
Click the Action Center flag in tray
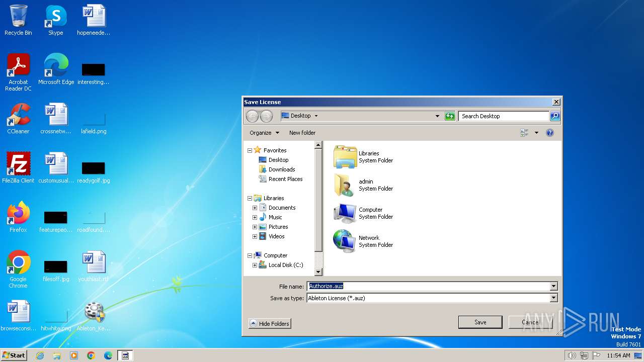click(597, 355)
